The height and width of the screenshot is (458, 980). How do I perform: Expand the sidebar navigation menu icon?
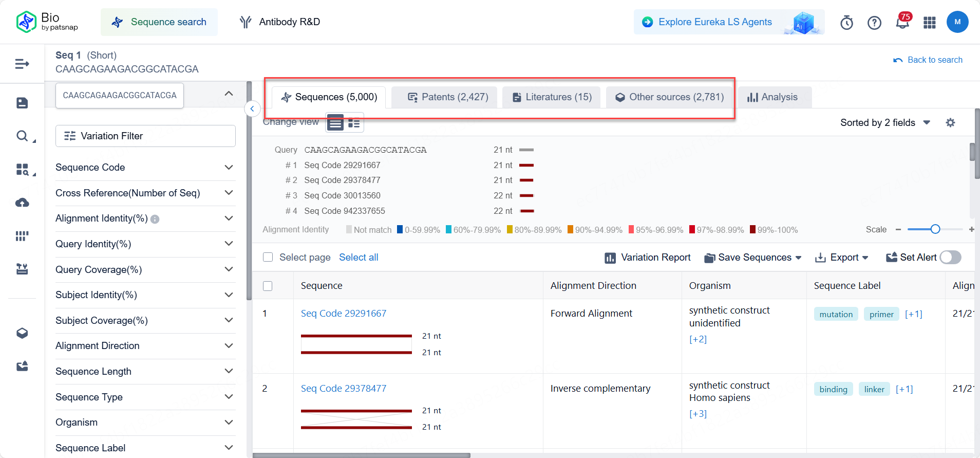22,64
